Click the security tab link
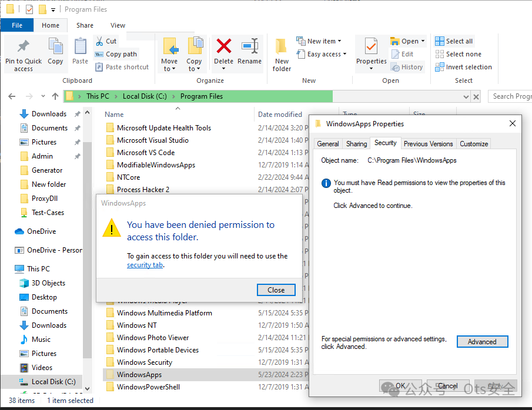 point(145,265)
